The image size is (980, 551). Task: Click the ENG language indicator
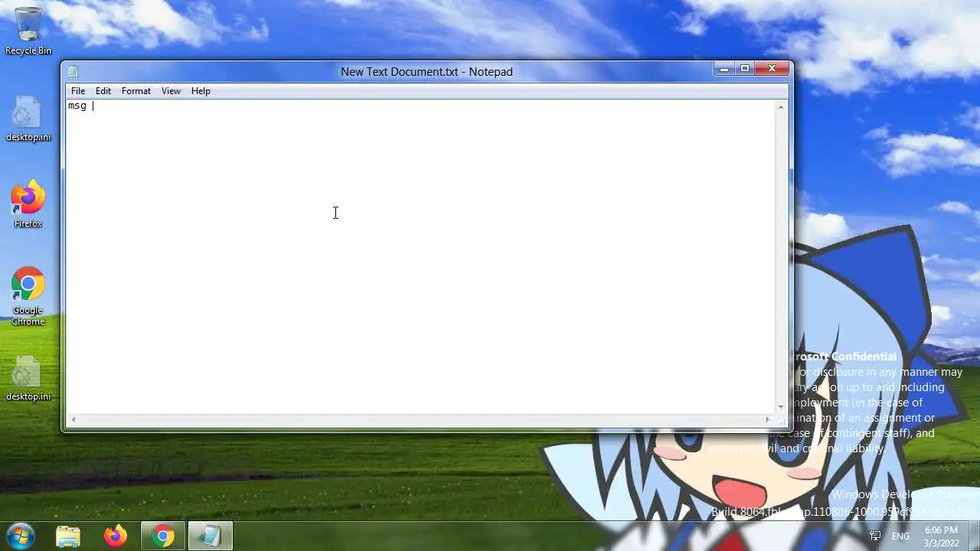click(900, 536)
